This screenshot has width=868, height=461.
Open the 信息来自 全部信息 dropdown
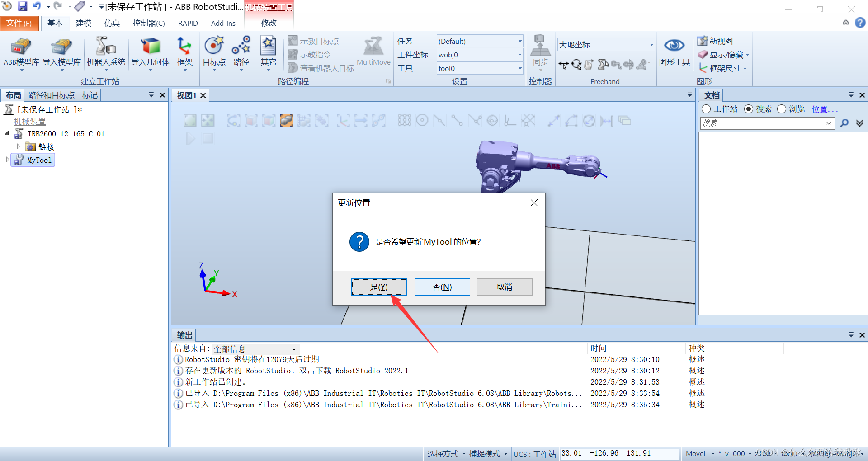click(x=294, y=349)
